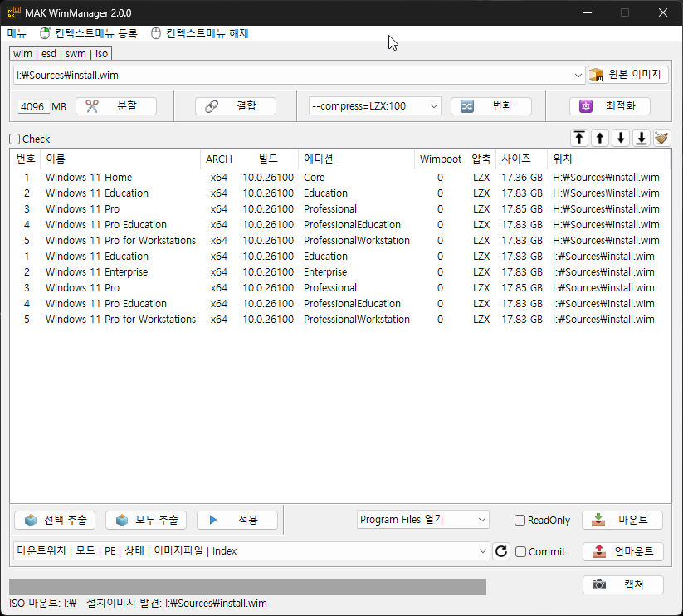Click the Enterprise edition cell
This screenshot has width=683, height=616.
[325, 271]
